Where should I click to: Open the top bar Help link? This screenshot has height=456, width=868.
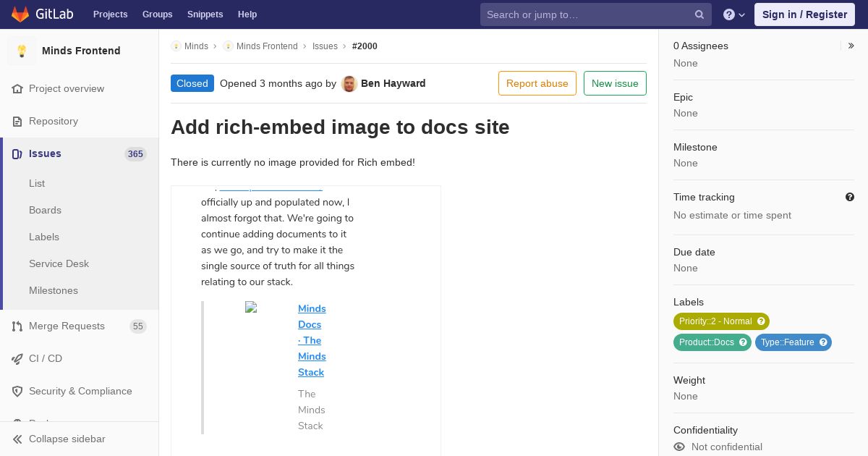[x=247, y=14]
